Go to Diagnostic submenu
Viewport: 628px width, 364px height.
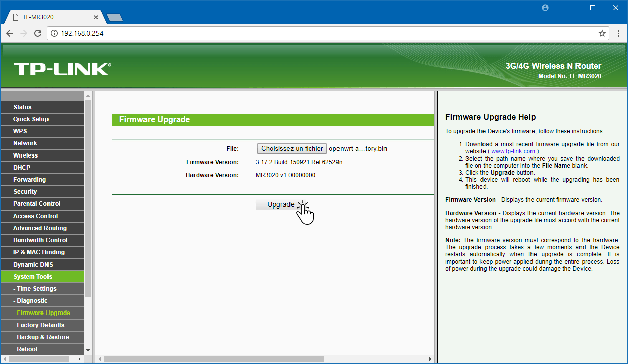(x=42, y=301)
